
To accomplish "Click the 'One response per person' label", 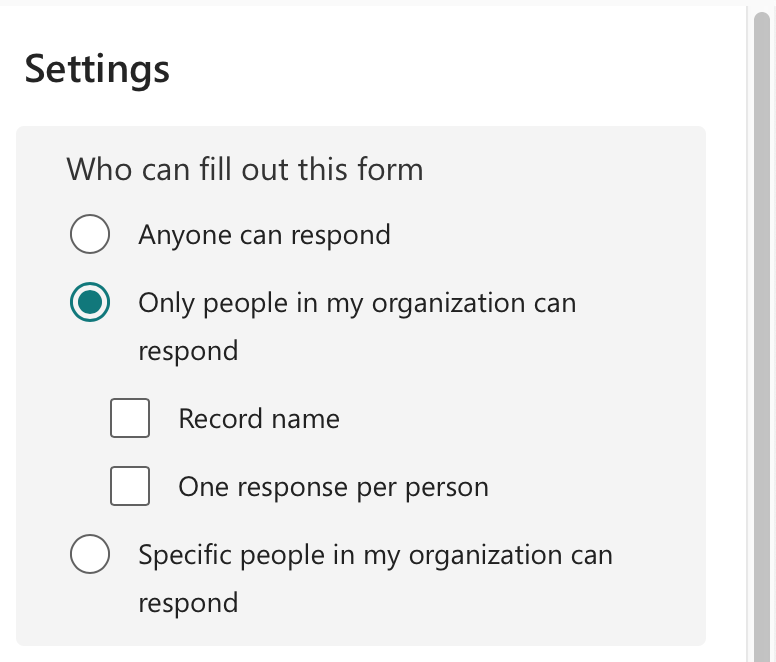I will click(x=333, y=487).
